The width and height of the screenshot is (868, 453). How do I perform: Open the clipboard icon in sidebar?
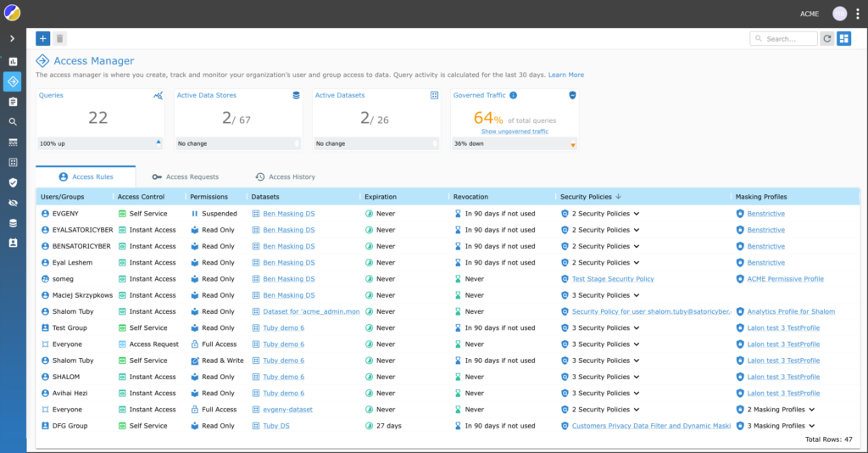click(x=13, y=102)
